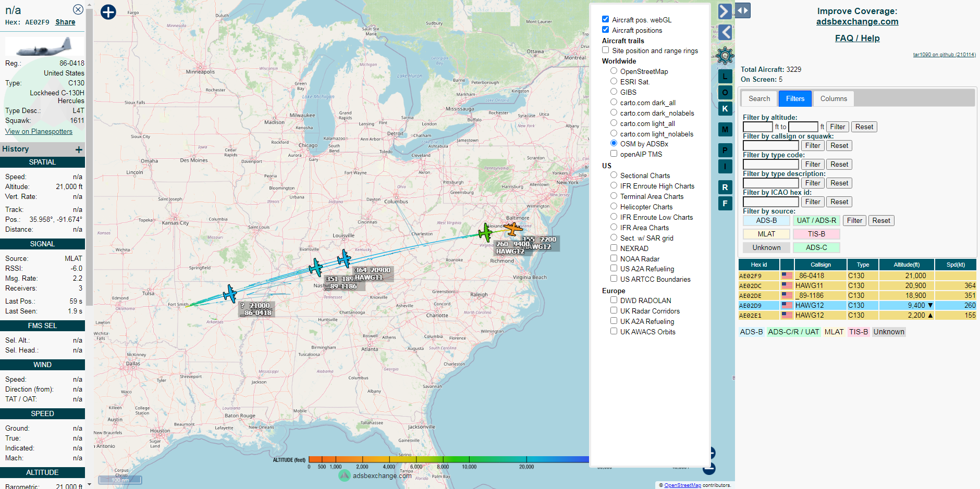Enable Site position and range rings
The width and height of the screenshot is (980, 489).
click(605, 50)
